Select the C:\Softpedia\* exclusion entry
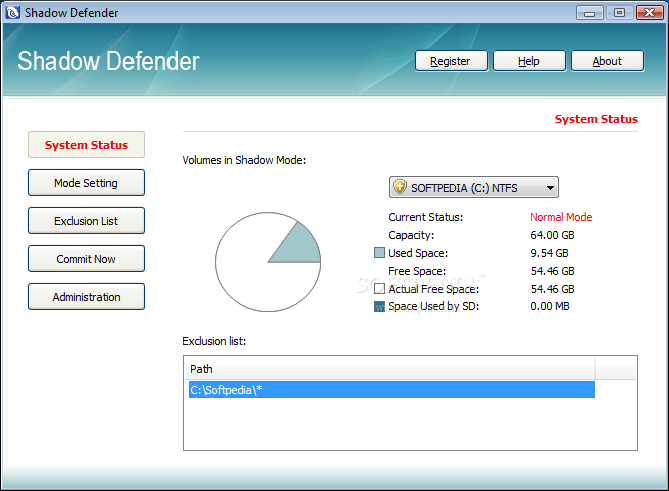The image size is (669, 491). 392,390
